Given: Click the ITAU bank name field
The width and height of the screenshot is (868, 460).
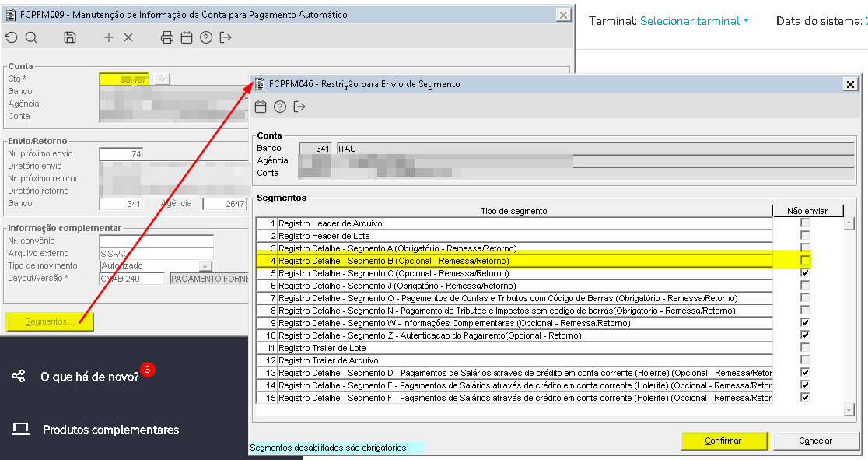Looking at the screenshot, I should click(596, 149).
